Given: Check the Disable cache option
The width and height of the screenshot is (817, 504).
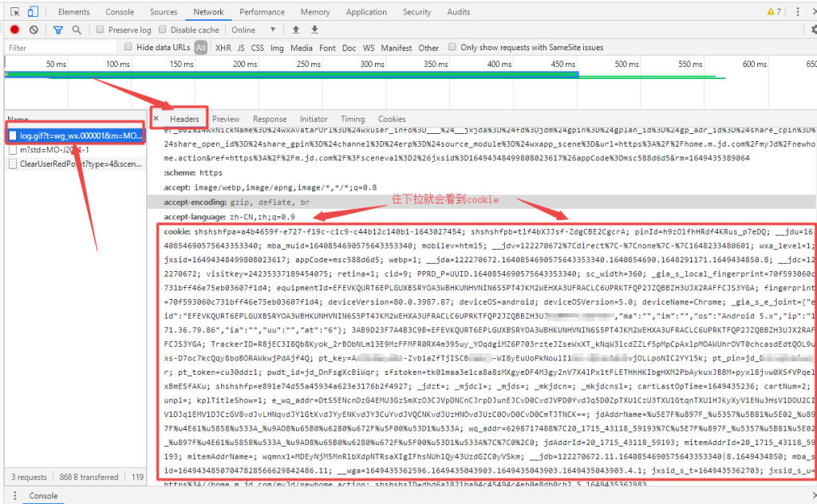Looking at the screenshot, I should pos(163,30).
